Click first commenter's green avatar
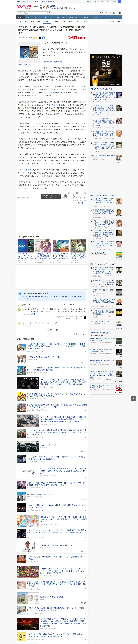 (19, 310)
